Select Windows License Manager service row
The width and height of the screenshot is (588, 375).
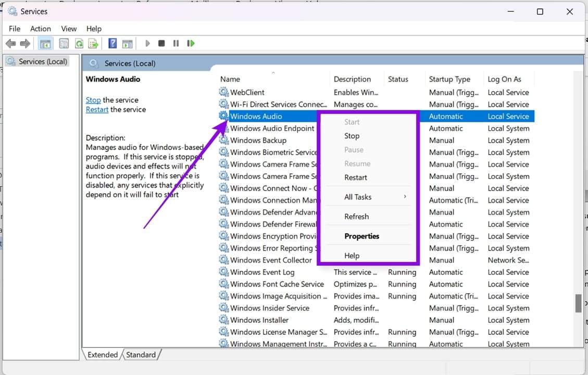click(x=377, y=332)
